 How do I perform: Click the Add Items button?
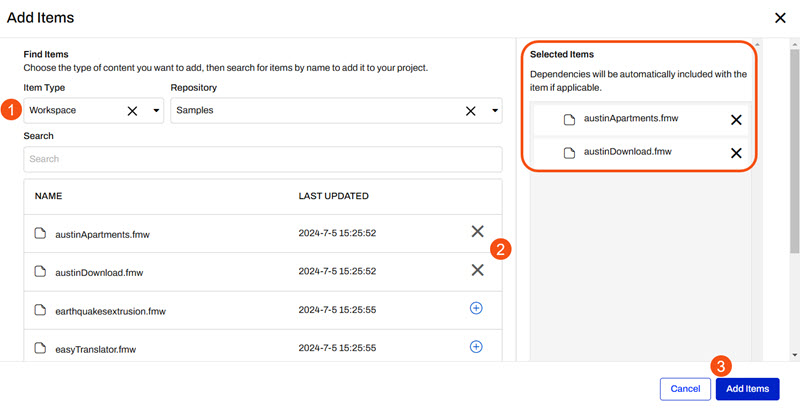(747, 388)
